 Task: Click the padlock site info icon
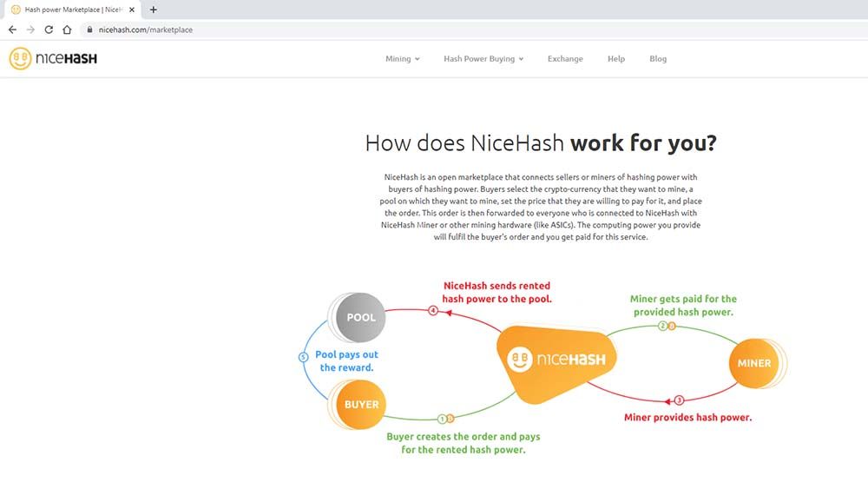click(88, 30)
